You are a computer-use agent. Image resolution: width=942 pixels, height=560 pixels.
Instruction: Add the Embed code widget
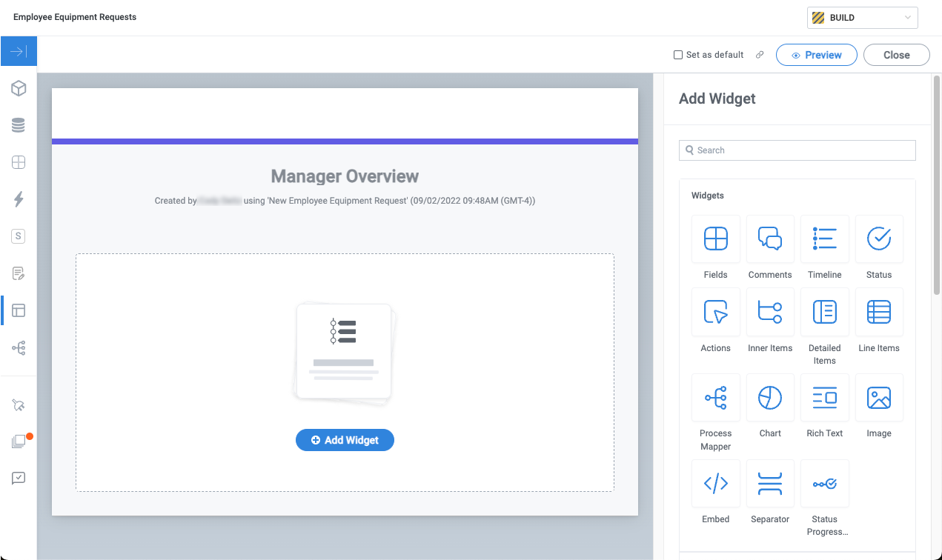coord(715,484)
